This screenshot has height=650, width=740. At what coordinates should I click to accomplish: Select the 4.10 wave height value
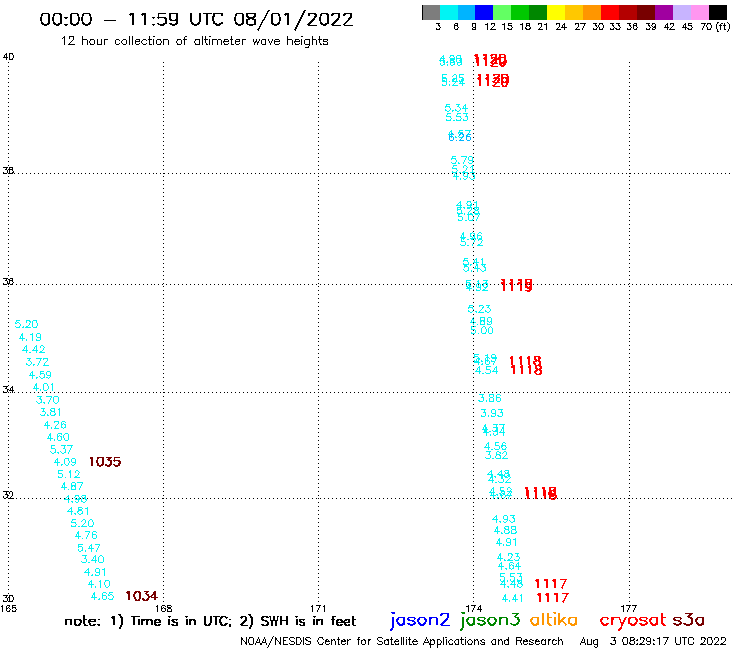pos(99,584)
